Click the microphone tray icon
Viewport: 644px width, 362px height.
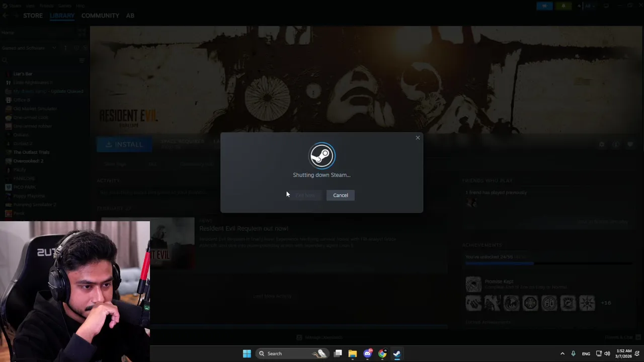coord(573,353)
